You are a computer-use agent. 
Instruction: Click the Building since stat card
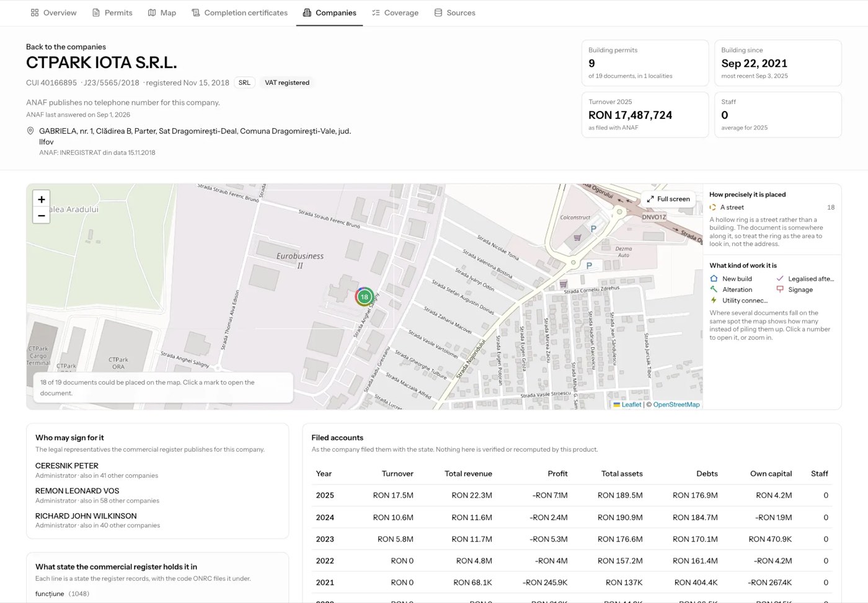pos(777,63)
